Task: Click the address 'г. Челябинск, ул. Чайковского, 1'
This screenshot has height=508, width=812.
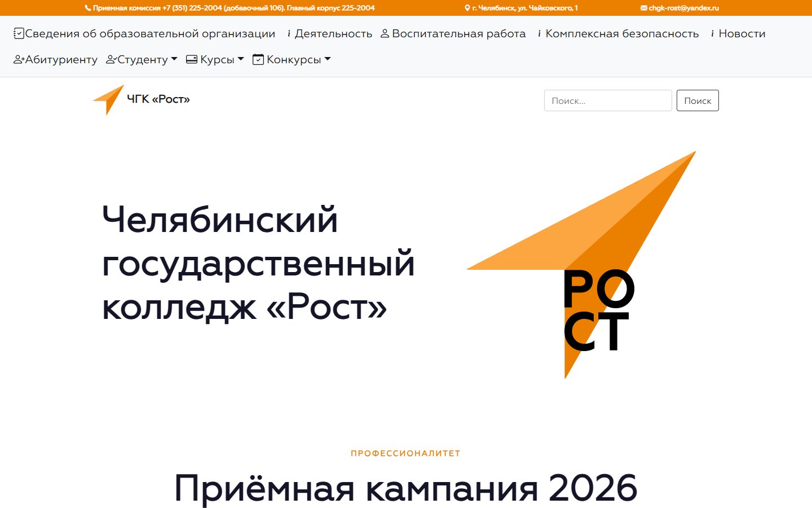Action: tap(525, 8)
